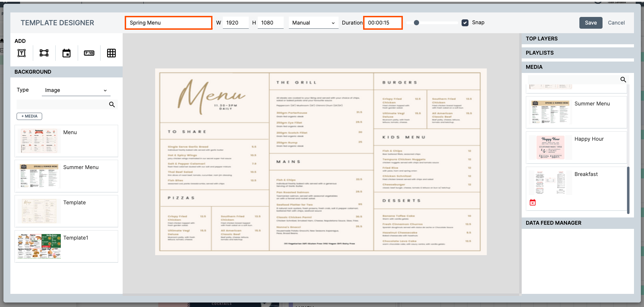
Task: Add a table grid element
Action: coord(111,53)
